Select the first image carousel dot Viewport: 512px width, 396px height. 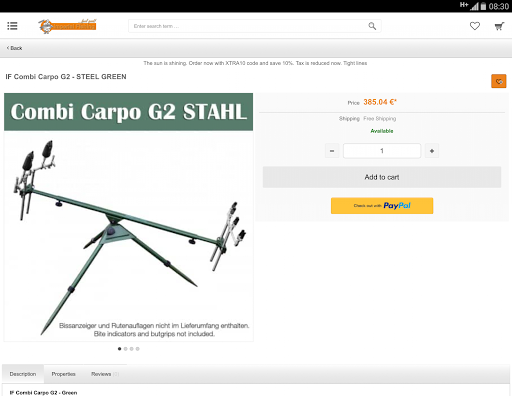tap(119, 349)
